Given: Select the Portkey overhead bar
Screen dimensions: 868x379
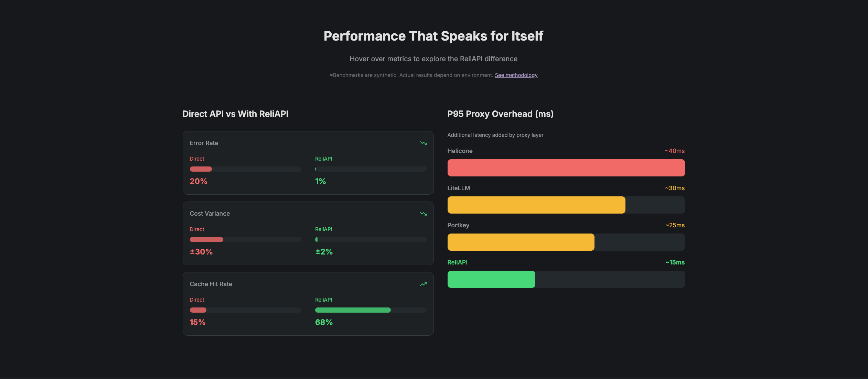Looking at the screenshot, I should pos(521,242).
